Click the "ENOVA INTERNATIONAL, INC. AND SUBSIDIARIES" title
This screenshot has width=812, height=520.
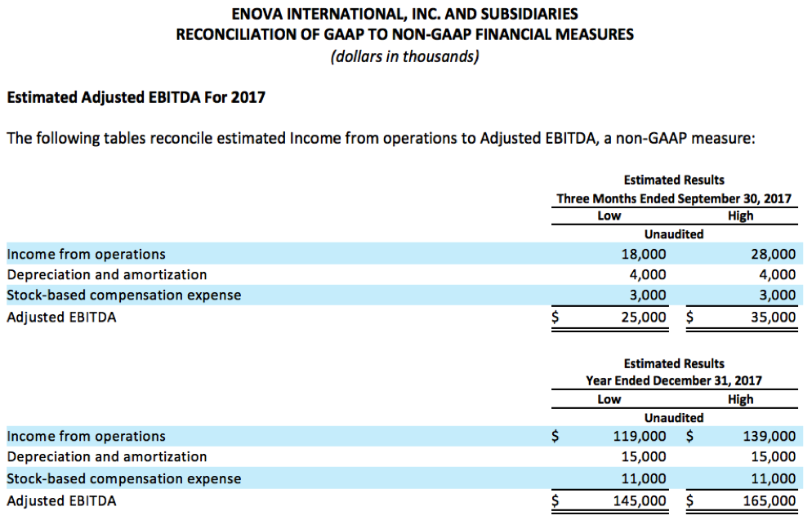[404, 14]
